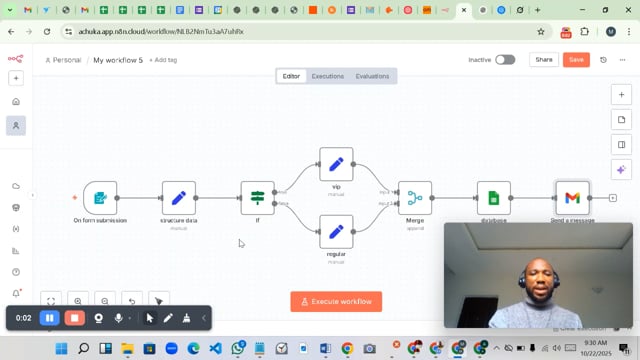This screenshot has width=640, height=360.
Task: Zoom out on the canvas
Action: (105, 301)
